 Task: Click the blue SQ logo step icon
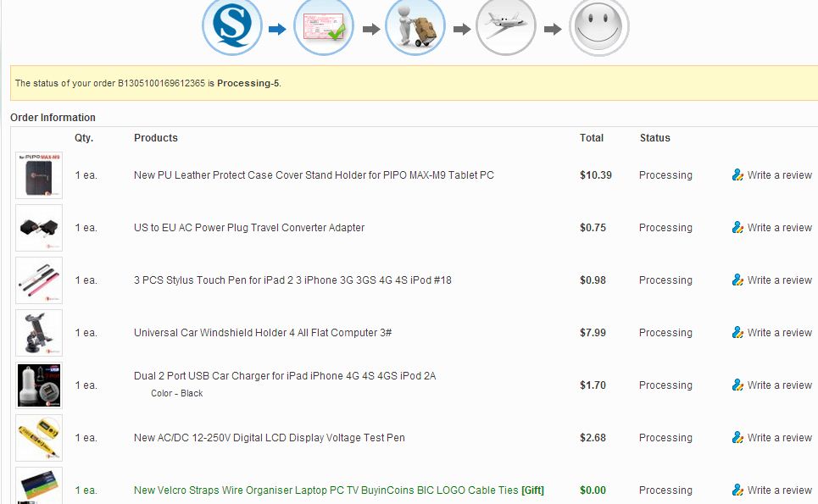[232, 26]
